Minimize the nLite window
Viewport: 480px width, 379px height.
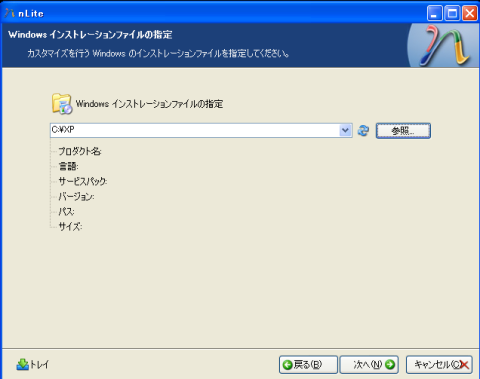point(434,13)
